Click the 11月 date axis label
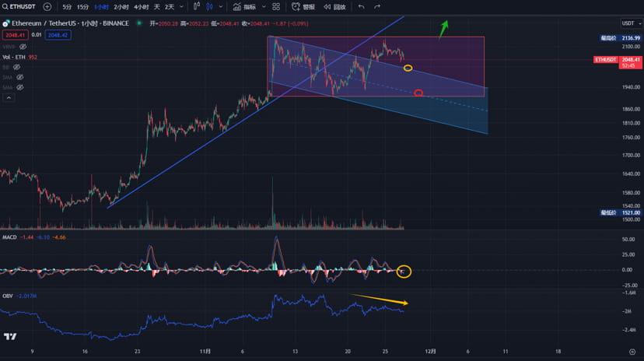 [205, 352]
